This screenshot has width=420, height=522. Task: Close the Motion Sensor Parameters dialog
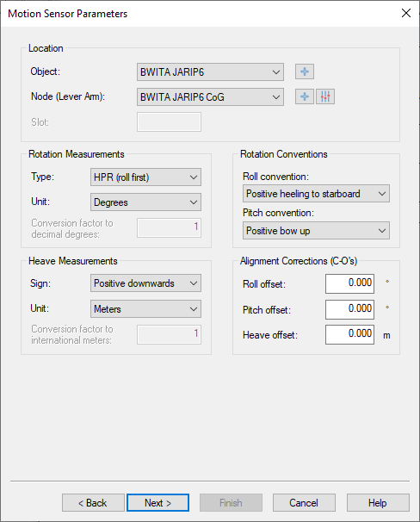[406, 13]
